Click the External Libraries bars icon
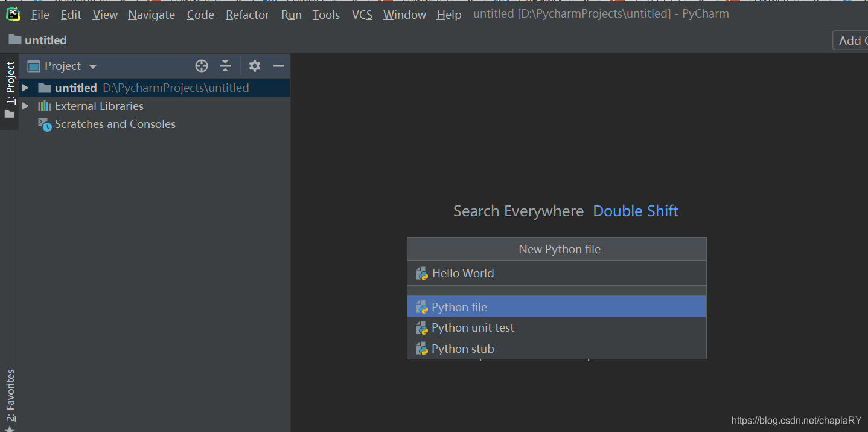 [x=45, y=106]
